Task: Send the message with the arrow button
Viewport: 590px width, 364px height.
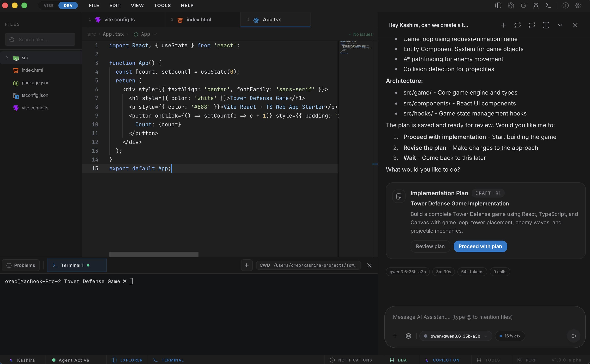Action: click(574, 336)
